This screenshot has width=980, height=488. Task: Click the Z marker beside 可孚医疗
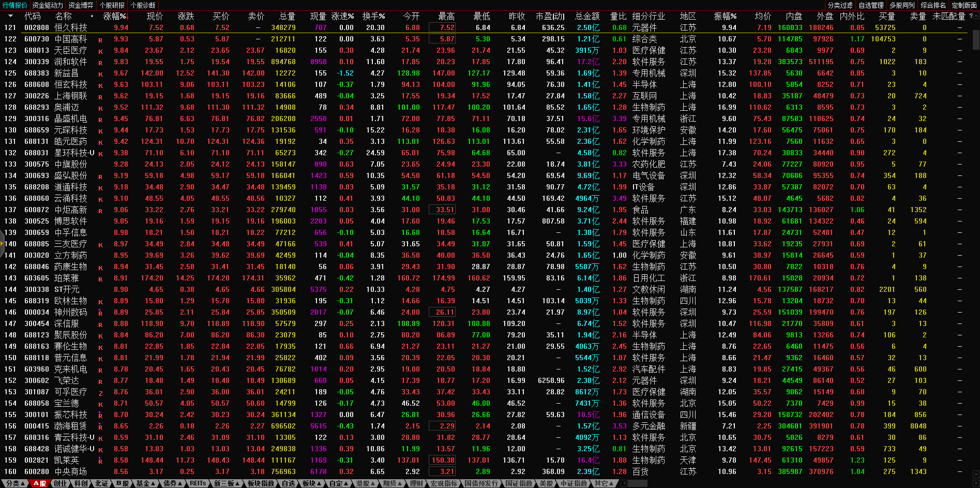click(x=100, y=393)
